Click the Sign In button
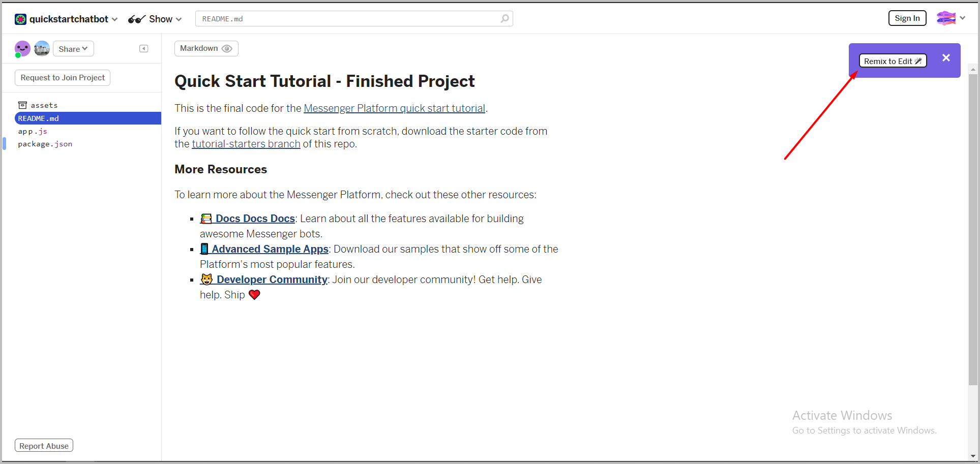 tap(907, 18)
